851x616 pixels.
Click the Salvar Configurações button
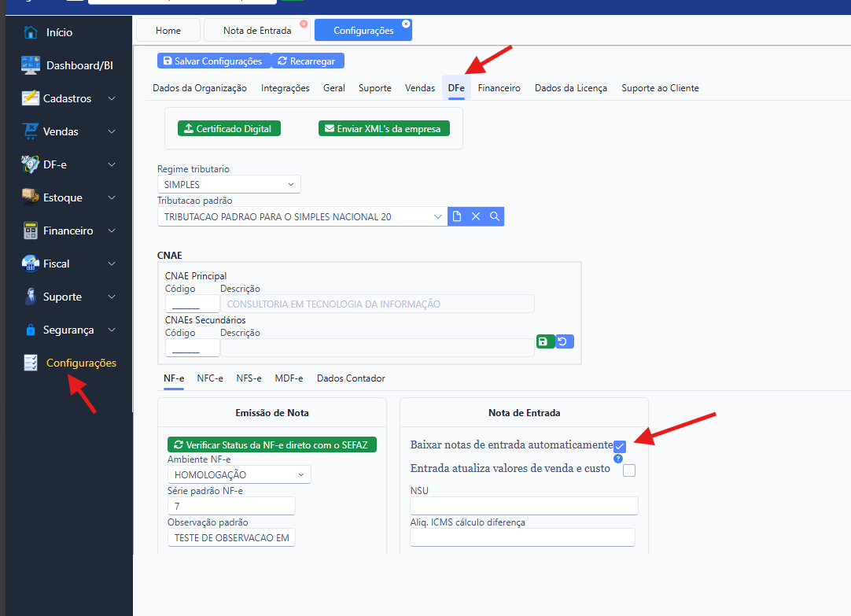[213, 61]
